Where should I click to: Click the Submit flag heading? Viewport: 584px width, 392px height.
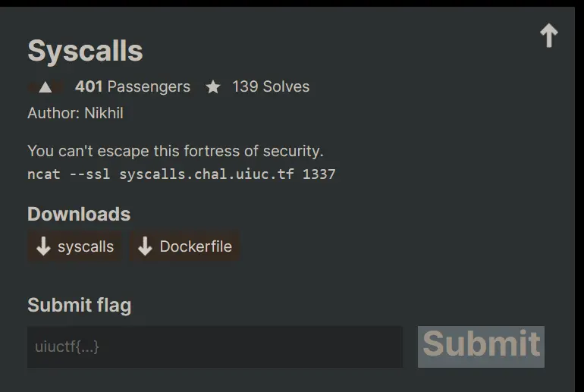(79, 305)
